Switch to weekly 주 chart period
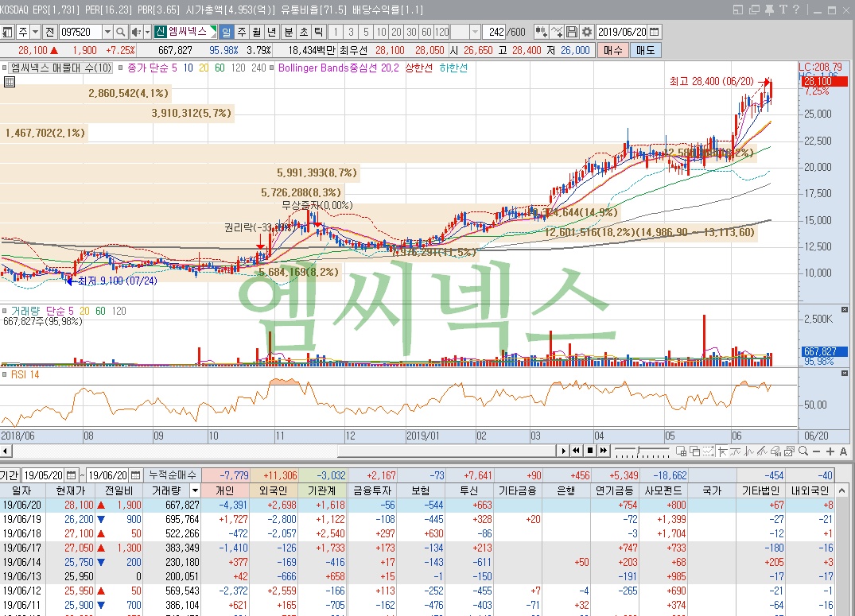Screen dimensions: 855x616 (x=242, y=32)
